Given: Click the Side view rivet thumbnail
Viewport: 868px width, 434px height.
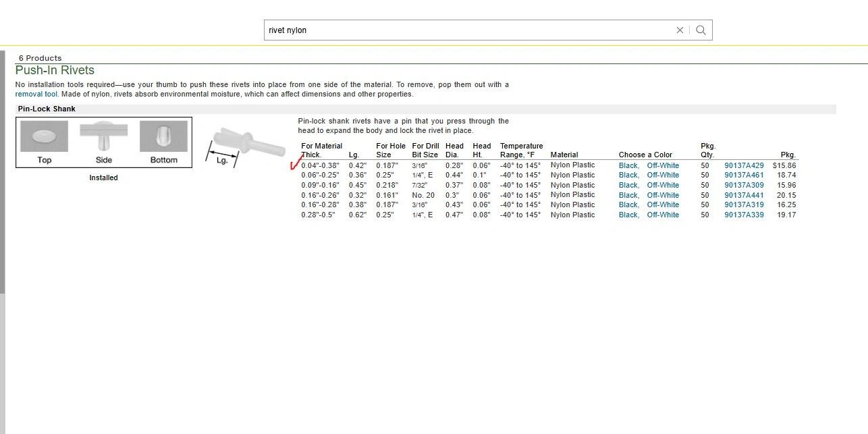Looking at the screenshot, I should [x=104, y=137].
